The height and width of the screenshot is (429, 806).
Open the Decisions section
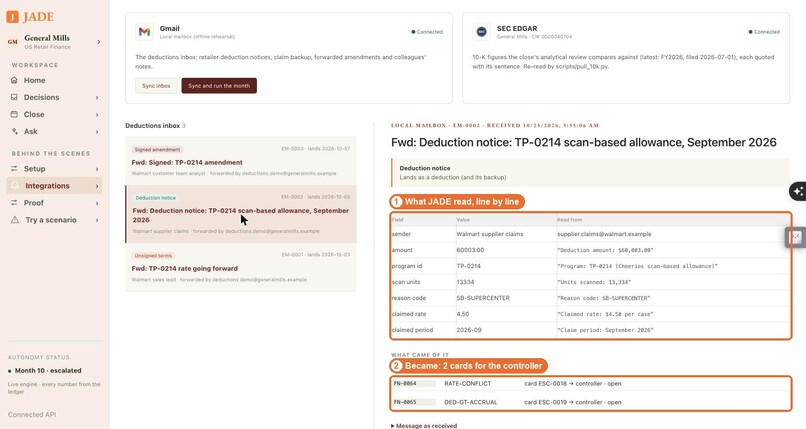(41, 97)
